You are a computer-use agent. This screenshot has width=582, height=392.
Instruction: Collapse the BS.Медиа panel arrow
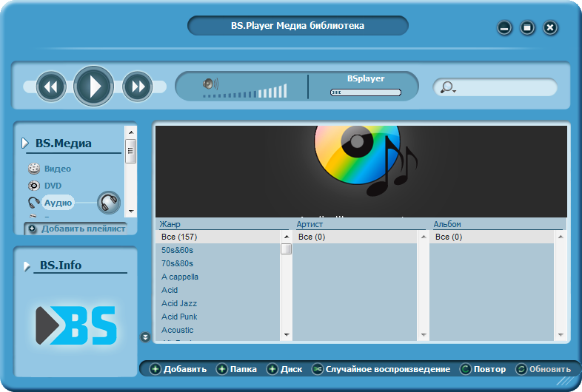(x=24, y=143)
